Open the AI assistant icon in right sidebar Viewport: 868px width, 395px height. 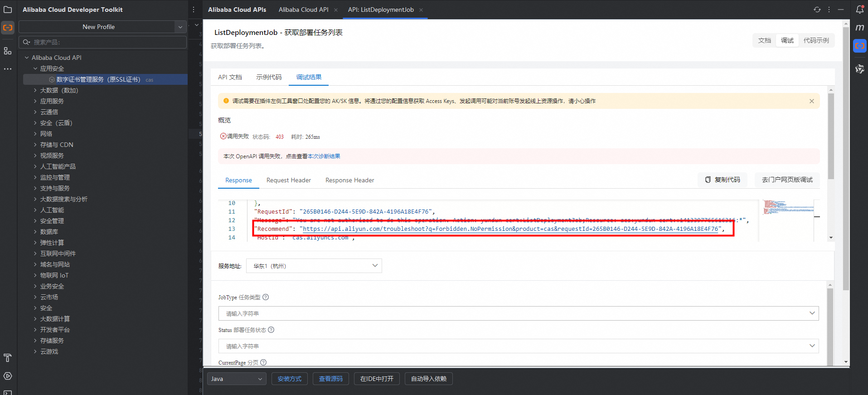[860, 69]
